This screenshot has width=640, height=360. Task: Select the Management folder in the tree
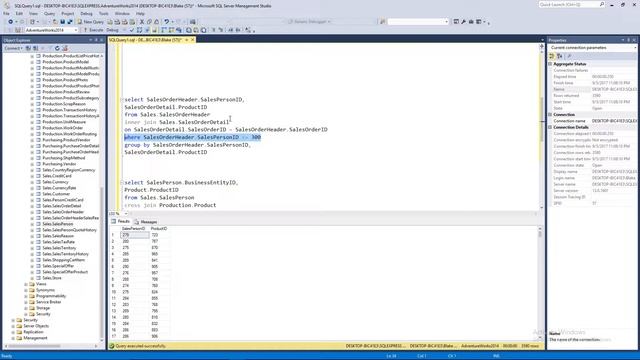click(35, 338)
